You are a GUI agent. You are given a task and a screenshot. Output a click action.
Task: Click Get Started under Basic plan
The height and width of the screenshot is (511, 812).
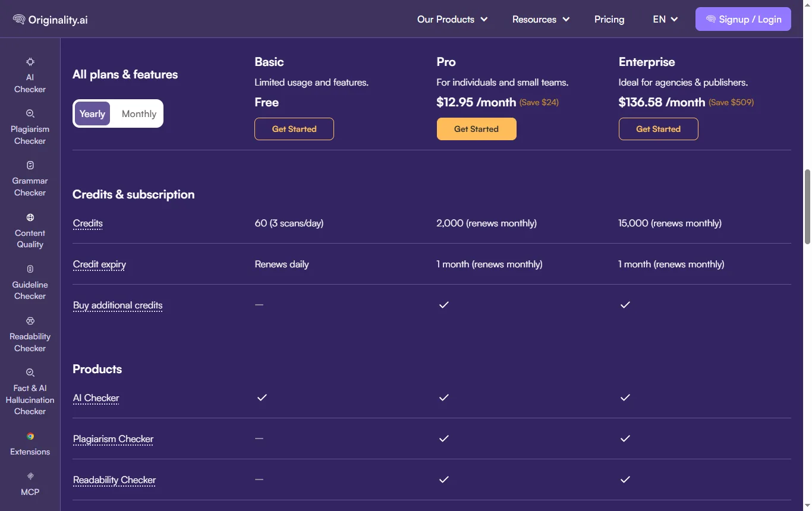click(x=294, y=129)
